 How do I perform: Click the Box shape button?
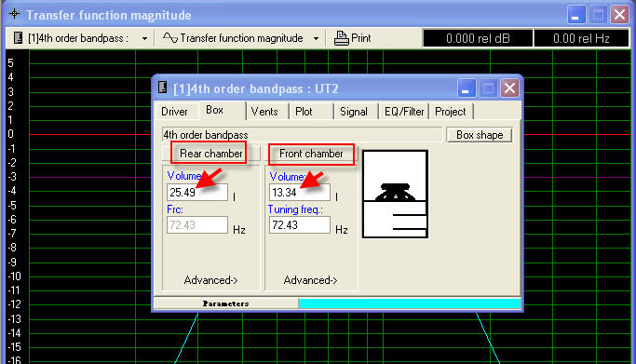click(x=480, y=135)
